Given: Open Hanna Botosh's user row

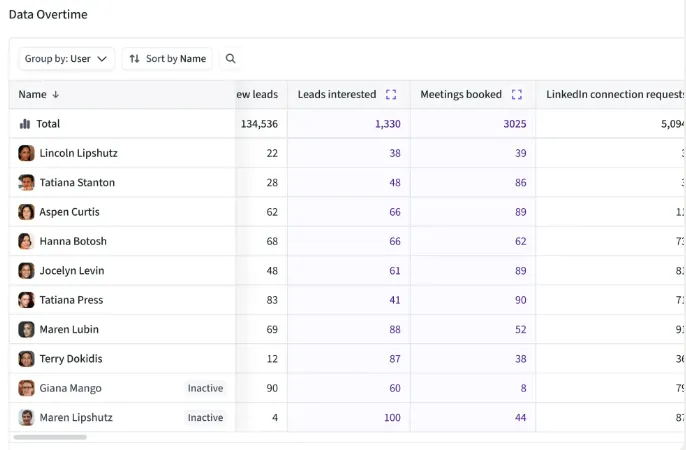Looking at the screenshot, I should coord(73,241).
